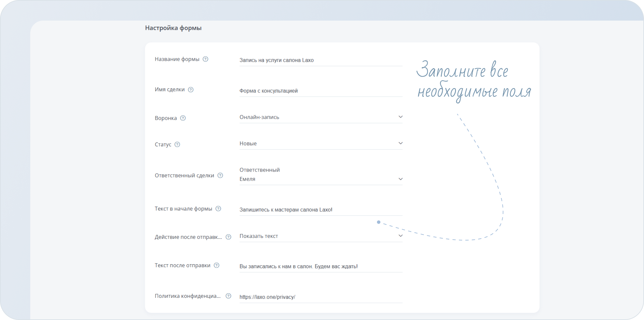This screenshot has width=644, height=320.
Task: Show the help hint for Статус
Action: pyautogui.click(x=177, y=145)
